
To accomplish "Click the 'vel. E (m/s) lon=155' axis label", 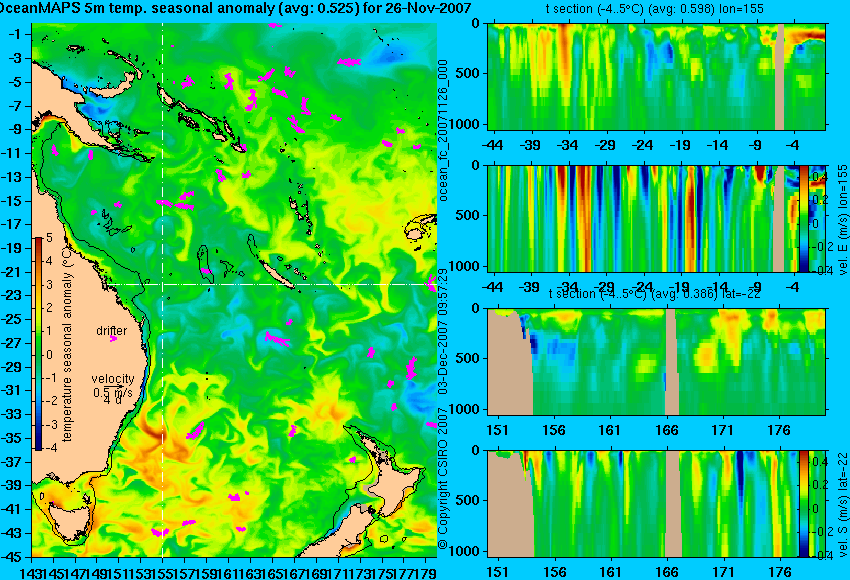I will coord(843,220).
